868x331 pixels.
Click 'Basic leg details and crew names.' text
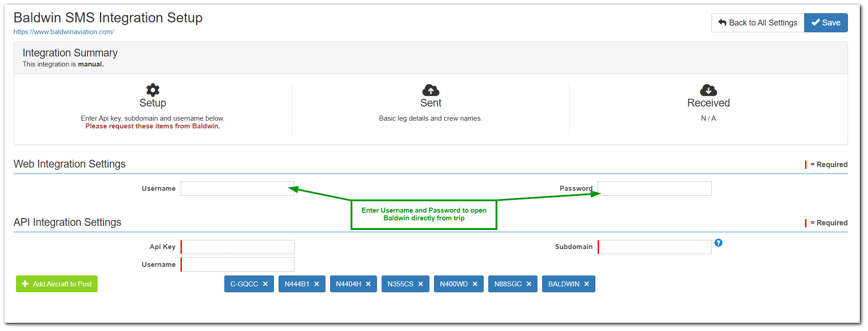pyautogui.click(x=430, y=118)
